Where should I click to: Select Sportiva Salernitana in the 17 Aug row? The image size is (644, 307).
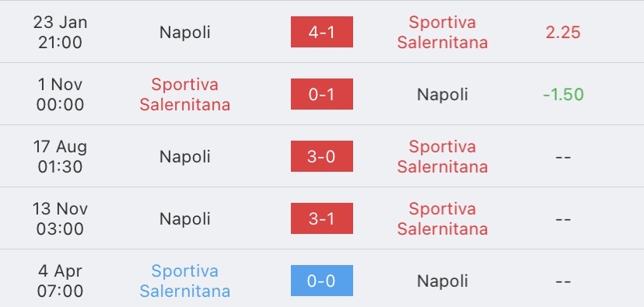[x=443, y=157]
